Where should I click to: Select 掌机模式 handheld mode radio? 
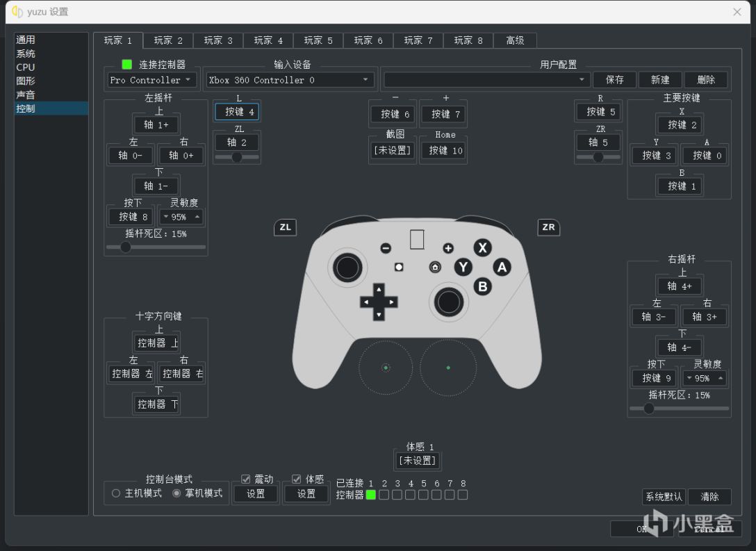pyautogui.click(x=176, y=493)
